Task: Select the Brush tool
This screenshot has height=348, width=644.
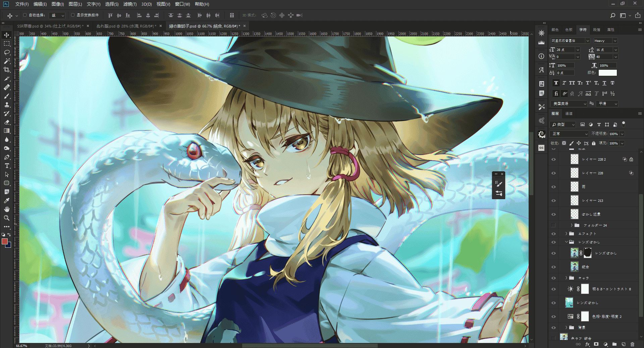Action: tap(7, 96)
